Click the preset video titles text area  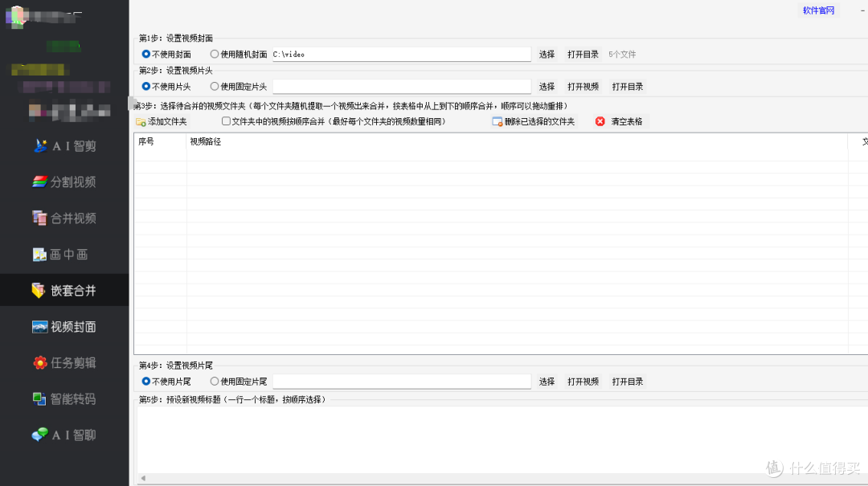[x=502, y=440]
